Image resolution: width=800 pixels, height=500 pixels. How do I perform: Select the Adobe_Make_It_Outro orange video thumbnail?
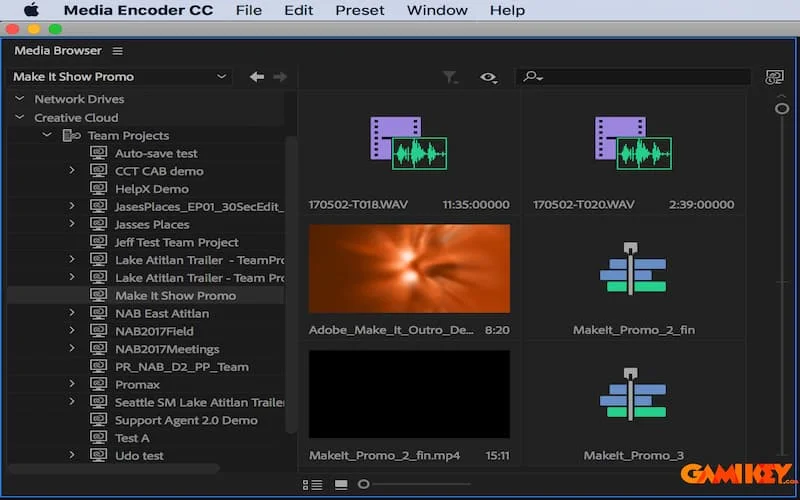click(x=409, y=268)
